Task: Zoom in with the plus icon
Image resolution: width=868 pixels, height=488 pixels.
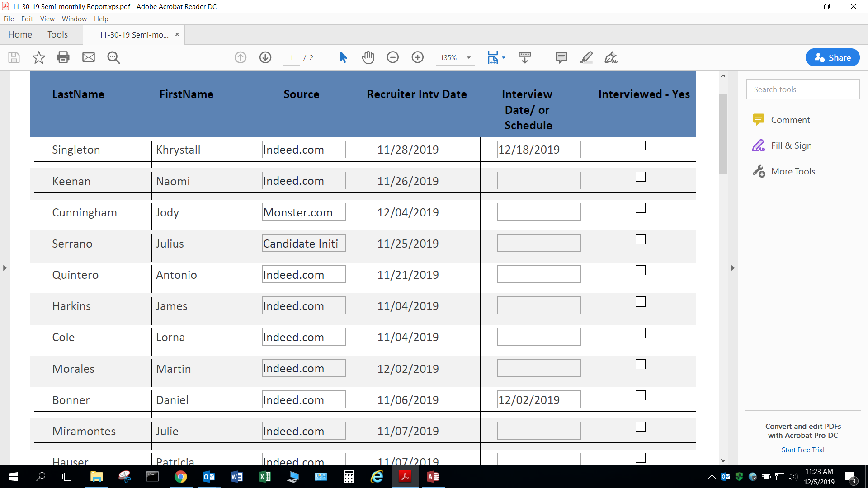Action: (x=418, y=57)
